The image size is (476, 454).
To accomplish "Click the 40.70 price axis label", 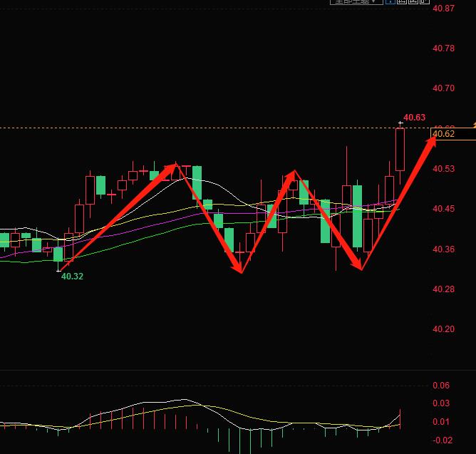I will point(443,88).
